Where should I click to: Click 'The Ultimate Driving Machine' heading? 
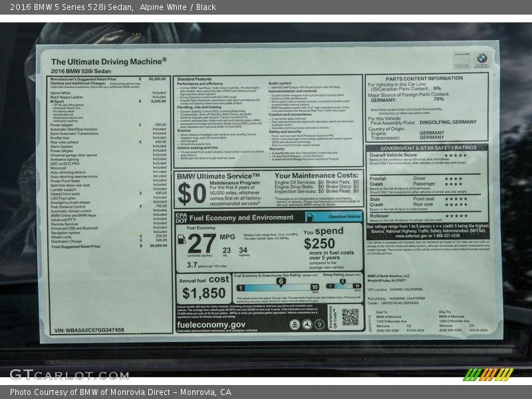(x=108, y=61)
